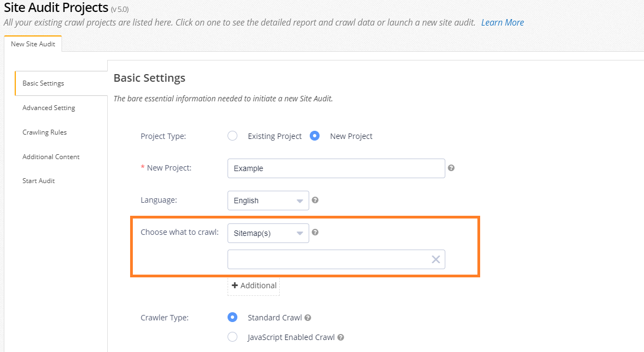
Task: Click help icon next to Standard Crawl
Action: click(308, 318)
